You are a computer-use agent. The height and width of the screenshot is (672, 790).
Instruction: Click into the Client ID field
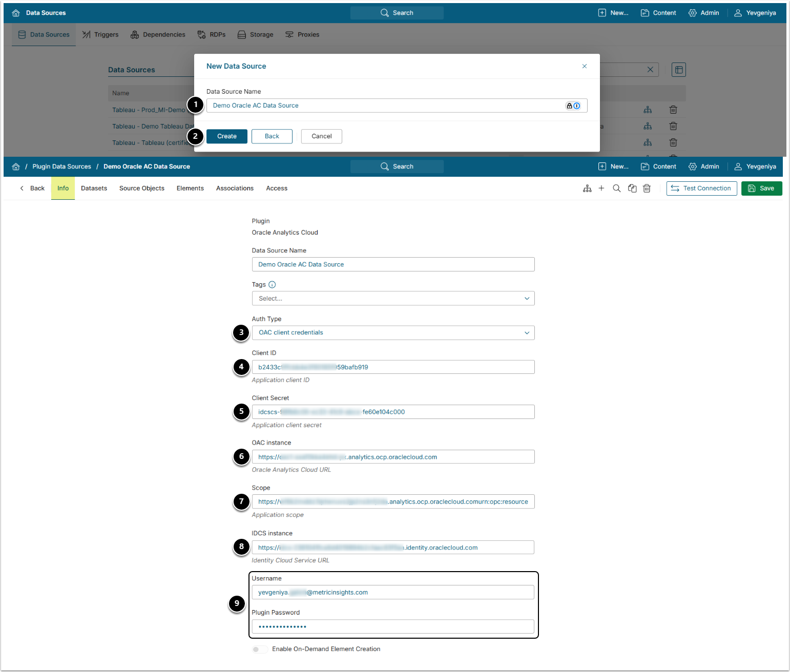click(x=393, y=367)
